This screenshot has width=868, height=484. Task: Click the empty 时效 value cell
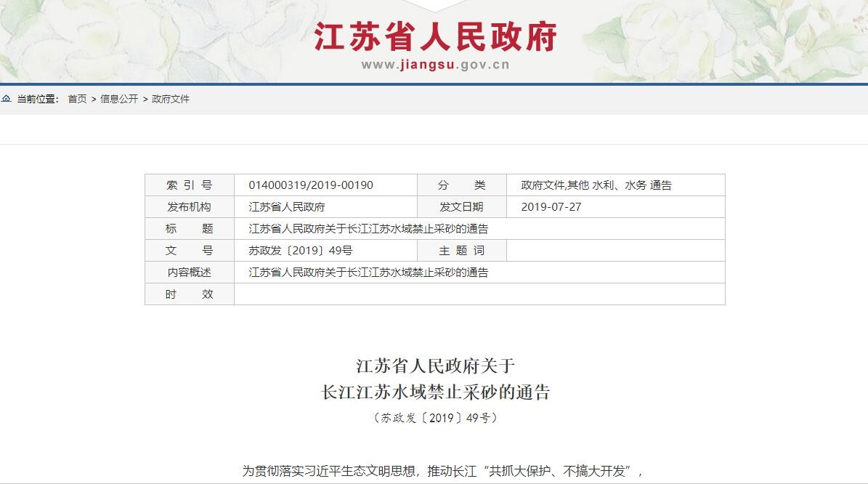479,294
